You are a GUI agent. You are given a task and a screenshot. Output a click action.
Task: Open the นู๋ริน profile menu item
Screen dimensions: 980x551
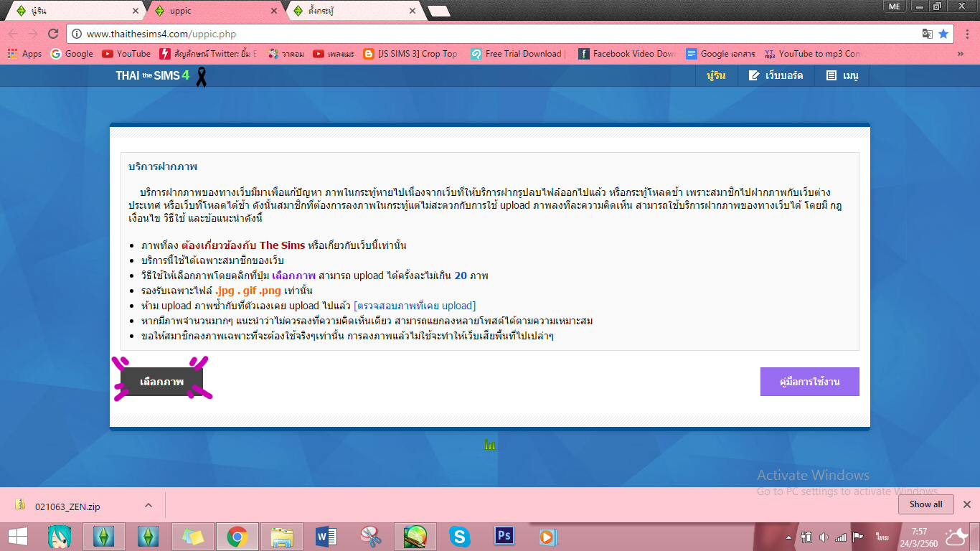click(716, 75)
